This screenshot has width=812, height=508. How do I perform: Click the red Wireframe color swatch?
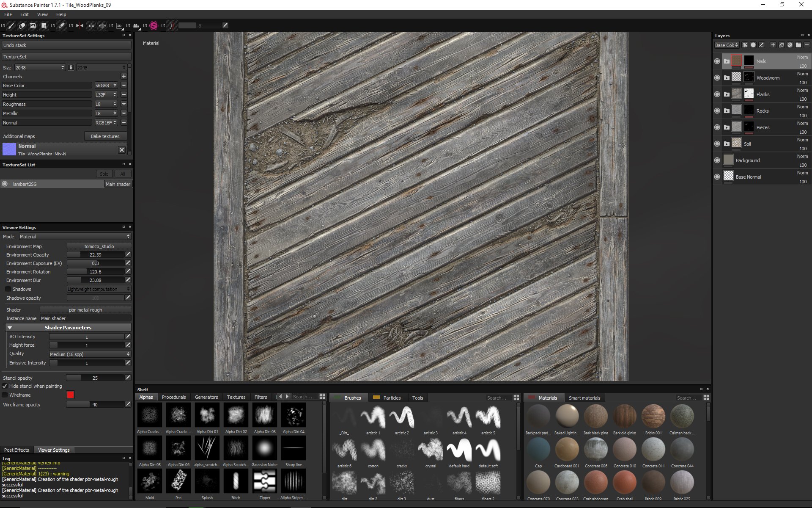pos(70,395)
